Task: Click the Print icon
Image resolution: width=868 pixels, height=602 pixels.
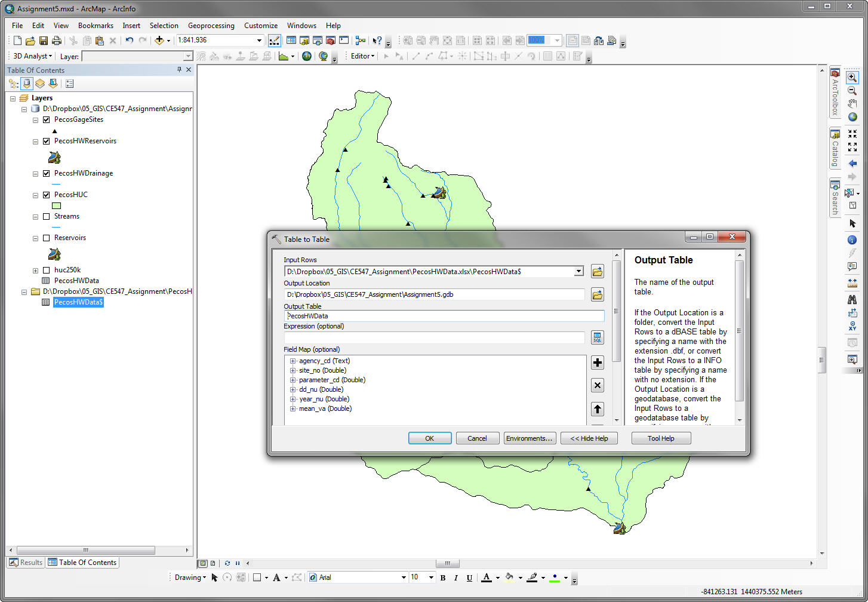Action: [x=57, y=41]
